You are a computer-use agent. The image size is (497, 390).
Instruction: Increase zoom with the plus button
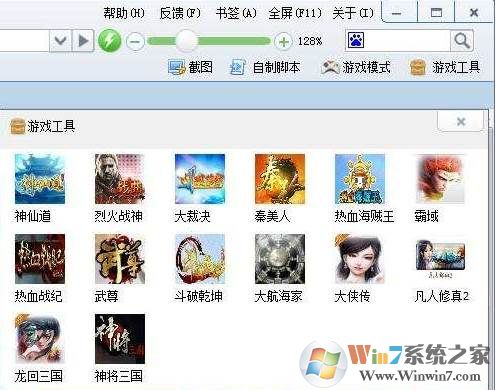point(283,41)
